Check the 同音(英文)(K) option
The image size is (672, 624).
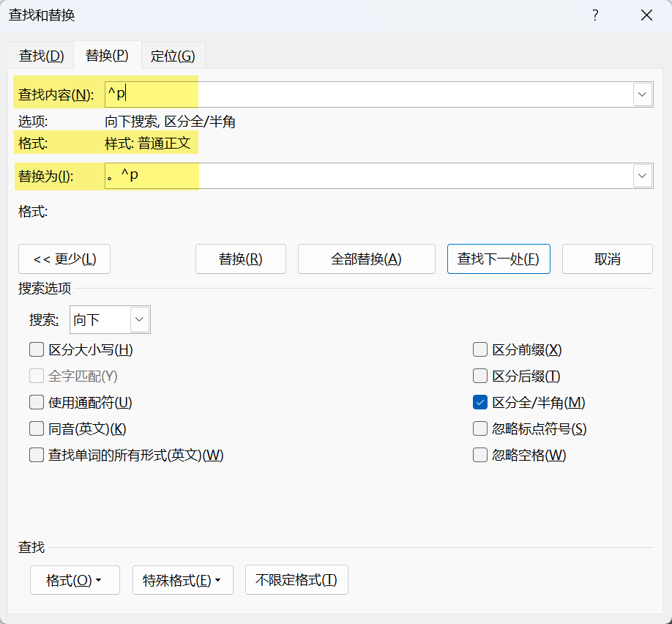[37, 428]
